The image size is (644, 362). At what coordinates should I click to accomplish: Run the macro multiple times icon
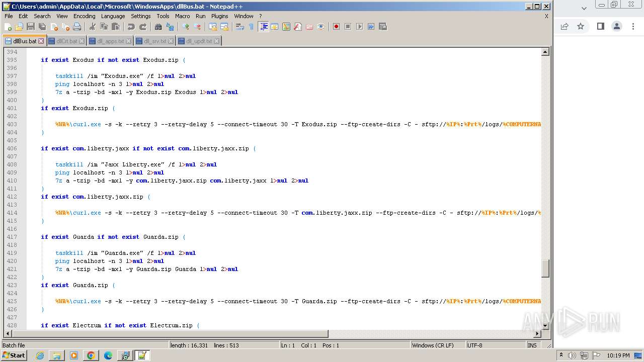(371, 27)
